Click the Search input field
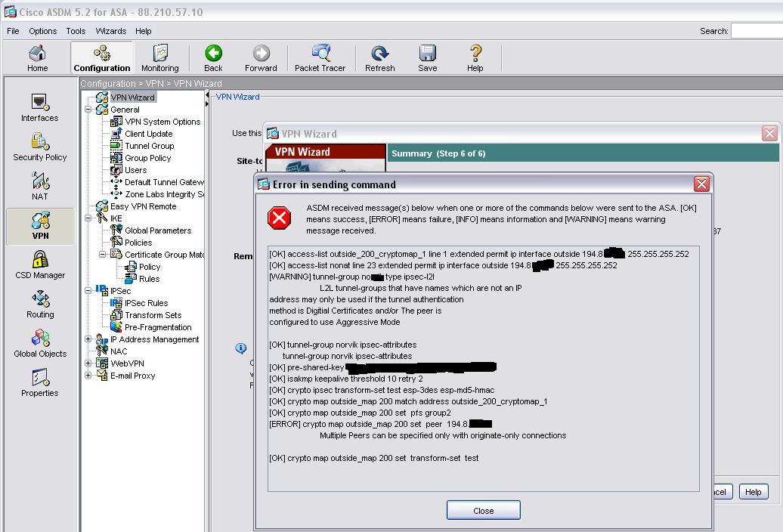 [757, 31]
